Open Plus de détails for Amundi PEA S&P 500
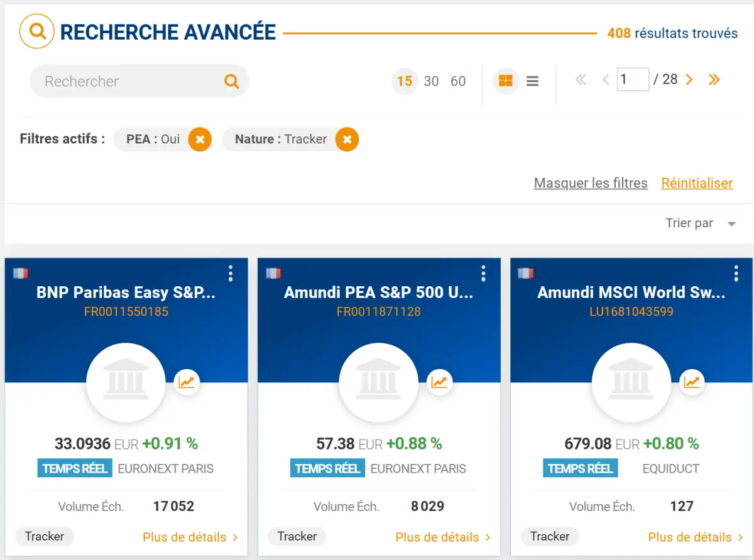Screen dimensions: 754x560 pyautogui.click(x=442, y=537)
